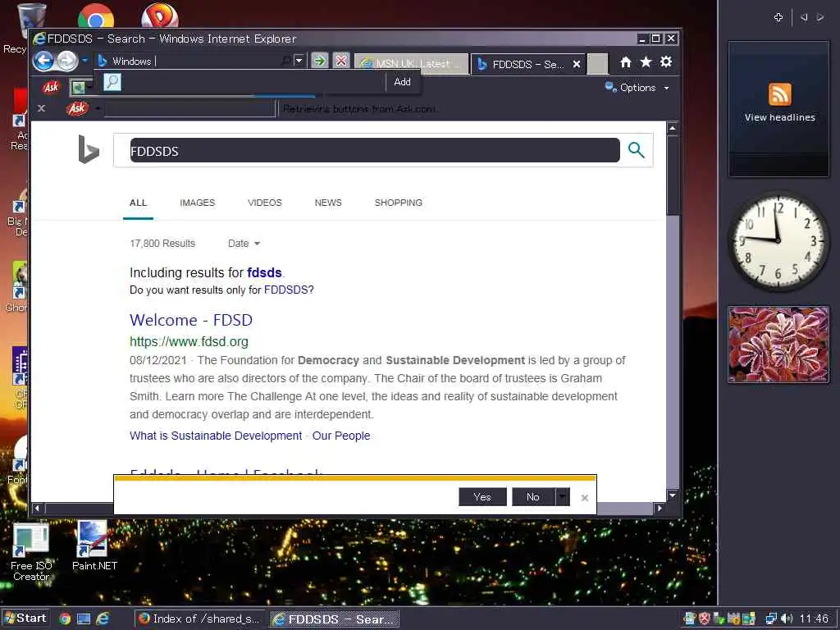Click Add in the address dropdown
Viewport: 840px width, 630px height.
pos(402,82)
